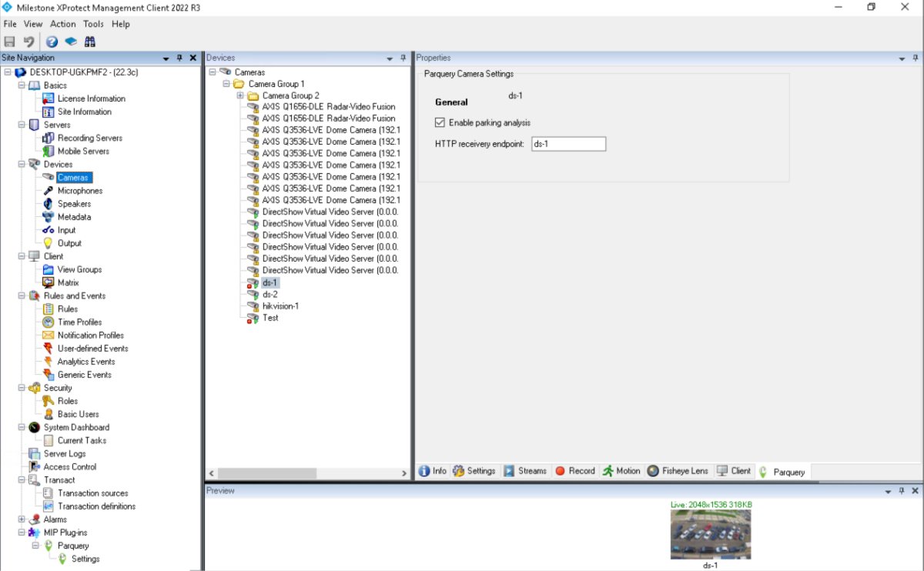
Task: Click the HTTP receivery endpoint field
Action: tap(568, 144)
